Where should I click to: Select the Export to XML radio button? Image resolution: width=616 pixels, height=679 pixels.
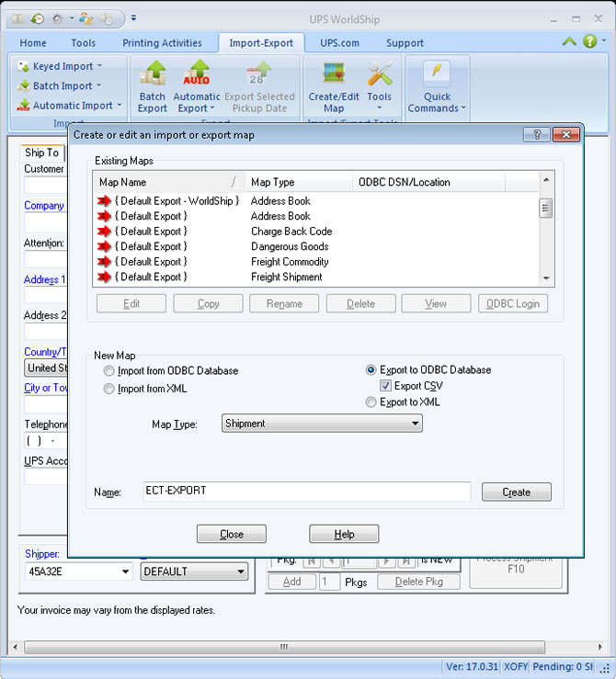click(371, 402)
